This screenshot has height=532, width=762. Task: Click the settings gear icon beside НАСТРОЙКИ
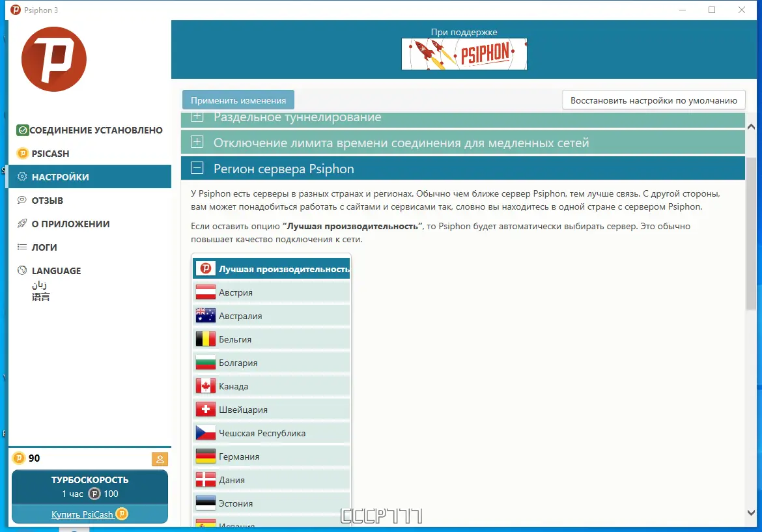pyautogui.click(x=22, y=177)
